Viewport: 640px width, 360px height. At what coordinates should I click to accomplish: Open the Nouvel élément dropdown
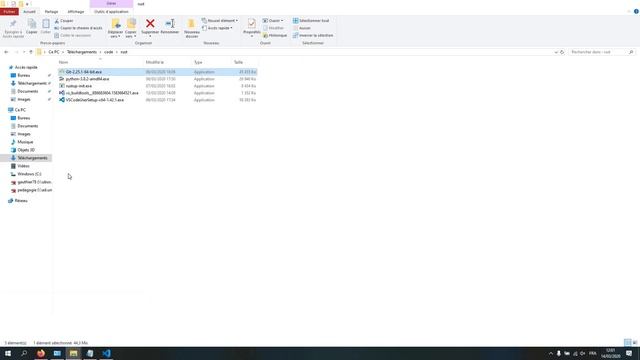pos(220,21)
